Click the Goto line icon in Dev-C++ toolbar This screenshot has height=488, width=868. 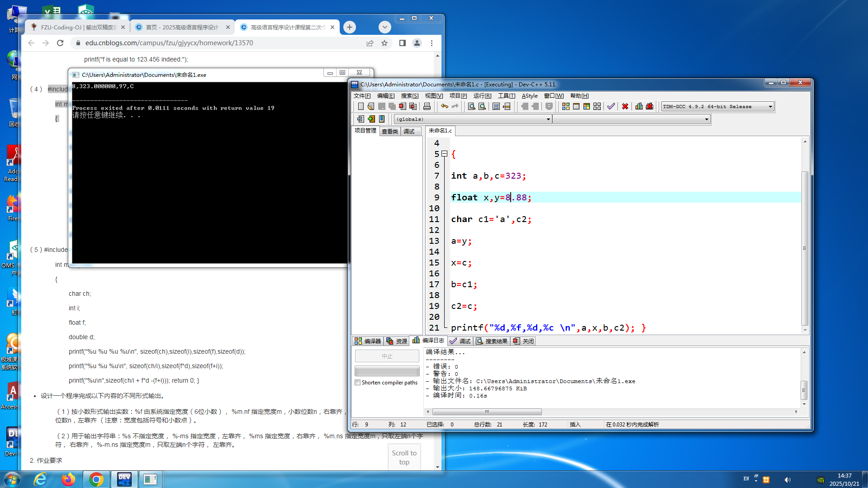507,106
